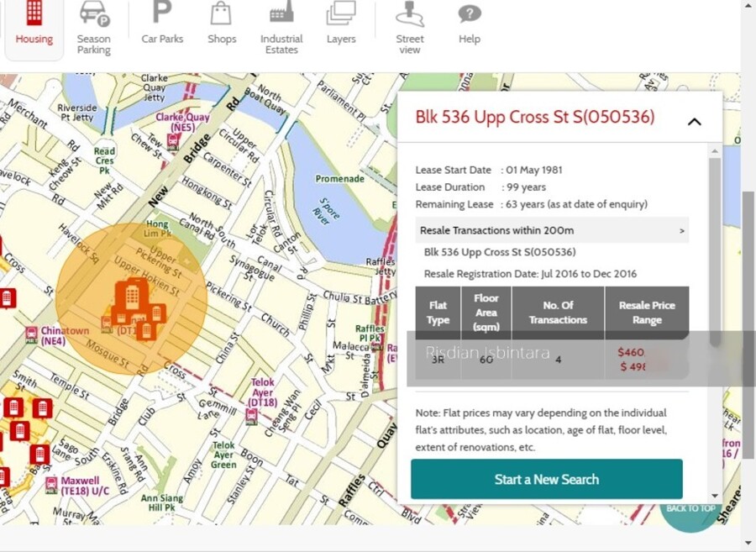Click the page vertical scrollbar thumb
Screen dimensions: 756x552
748,325
